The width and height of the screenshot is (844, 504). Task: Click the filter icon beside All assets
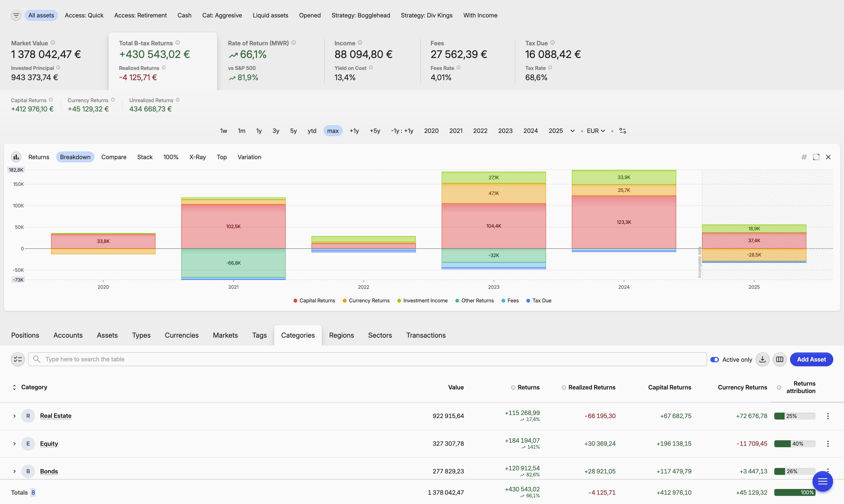click(x=16, y=15)
